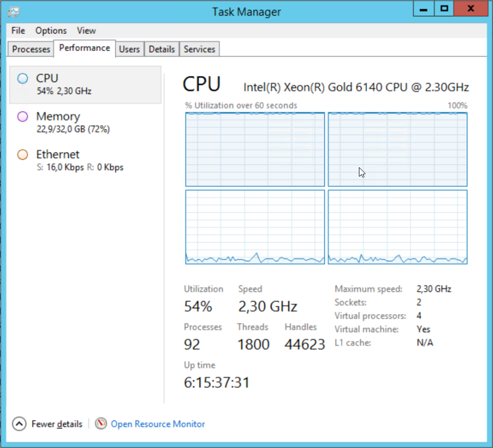
Task: Click the 1800 threads count
Action: pyautogui.click(x=254, y=344)
